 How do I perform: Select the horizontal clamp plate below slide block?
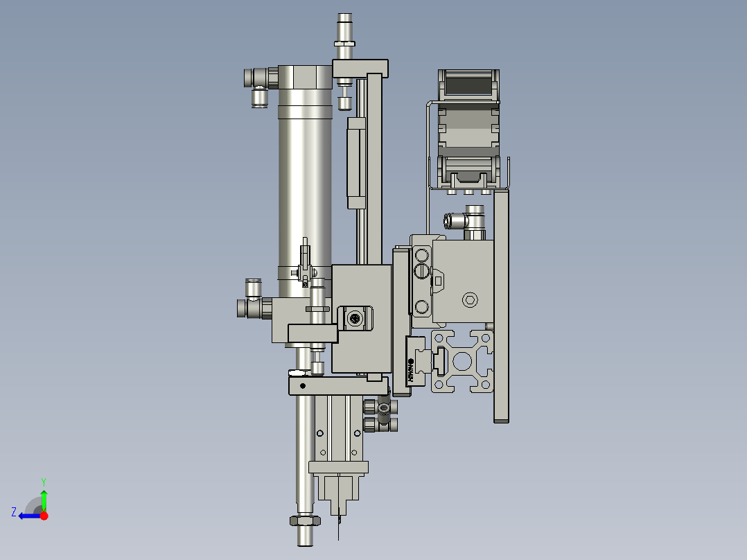click(x=338, y=385)
